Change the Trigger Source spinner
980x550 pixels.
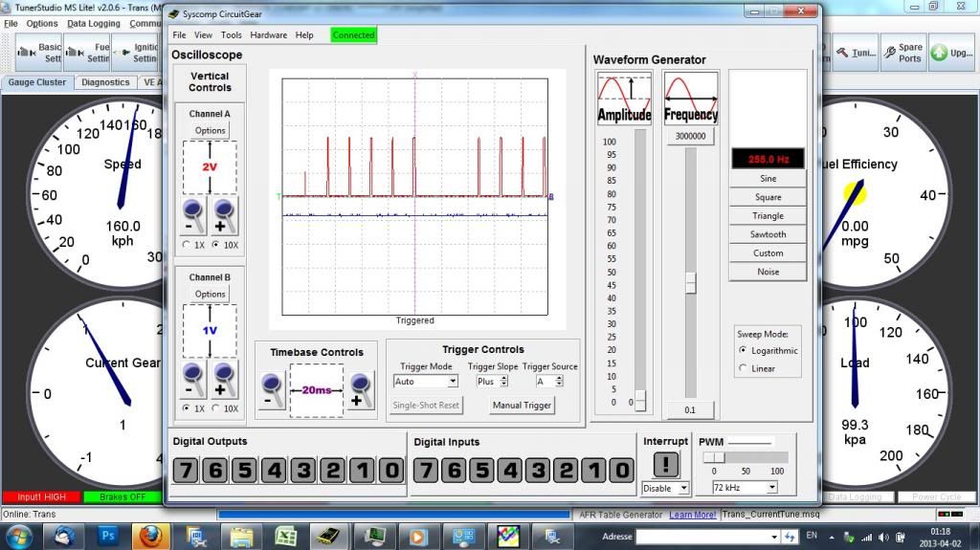(x=559, y=382)
